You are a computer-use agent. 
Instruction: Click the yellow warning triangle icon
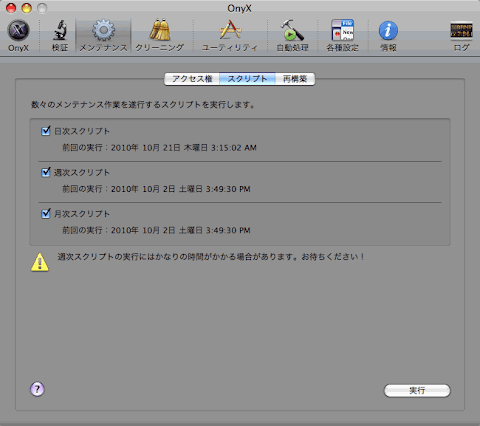(x=40, y=262)
